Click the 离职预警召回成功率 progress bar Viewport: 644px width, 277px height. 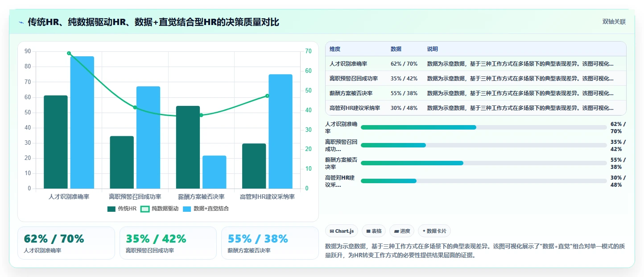[x=484, y=145]
